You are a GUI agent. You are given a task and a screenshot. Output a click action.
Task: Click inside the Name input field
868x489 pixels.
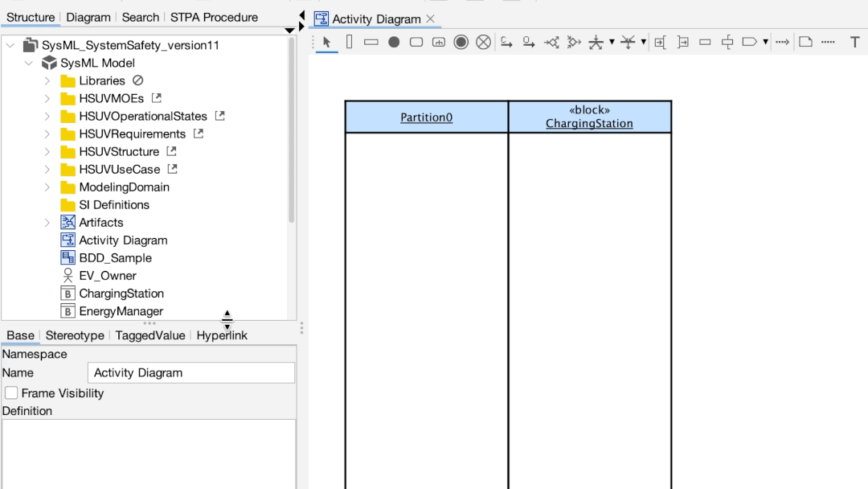pos(190,372)
